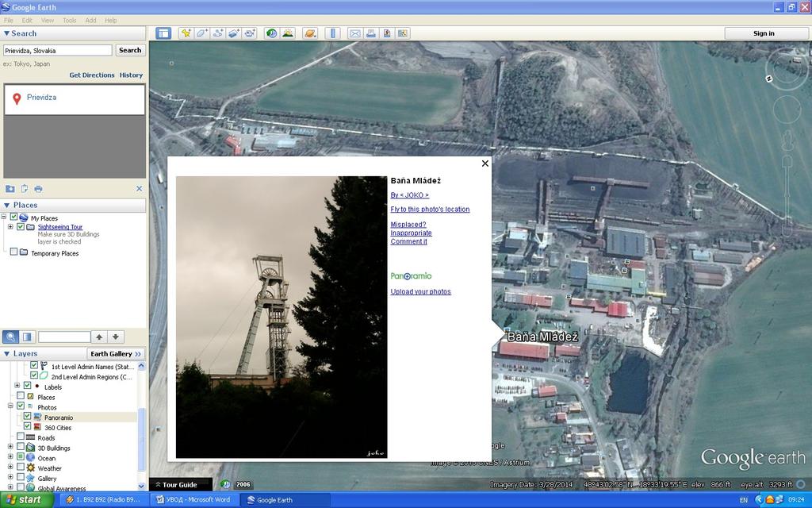Open the Earth Gallery button
Viewport: 812px width, 508px height.
pyautogui.click(x=116, y=354)
